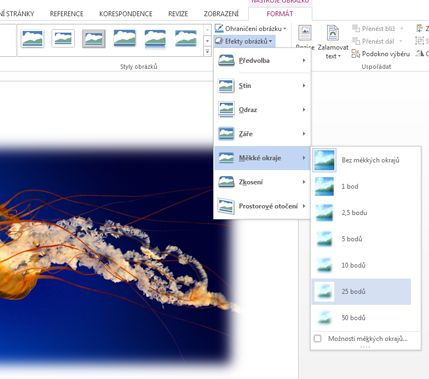The height and width of the screenshot is (379, 429).
Task: Apply 2,5 bodu soft edge
Action: pyautogui.click(x=361, y=213)
